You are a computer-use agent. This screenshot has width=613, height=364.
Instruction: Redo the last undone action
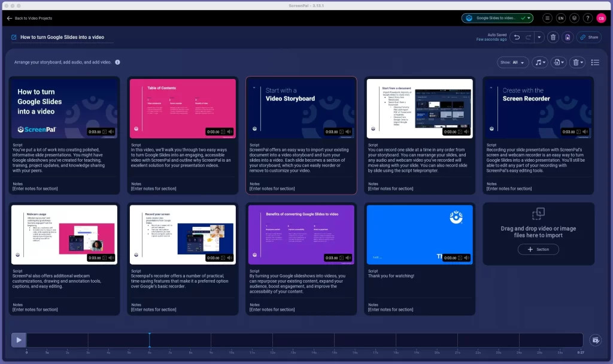[528, 37]
